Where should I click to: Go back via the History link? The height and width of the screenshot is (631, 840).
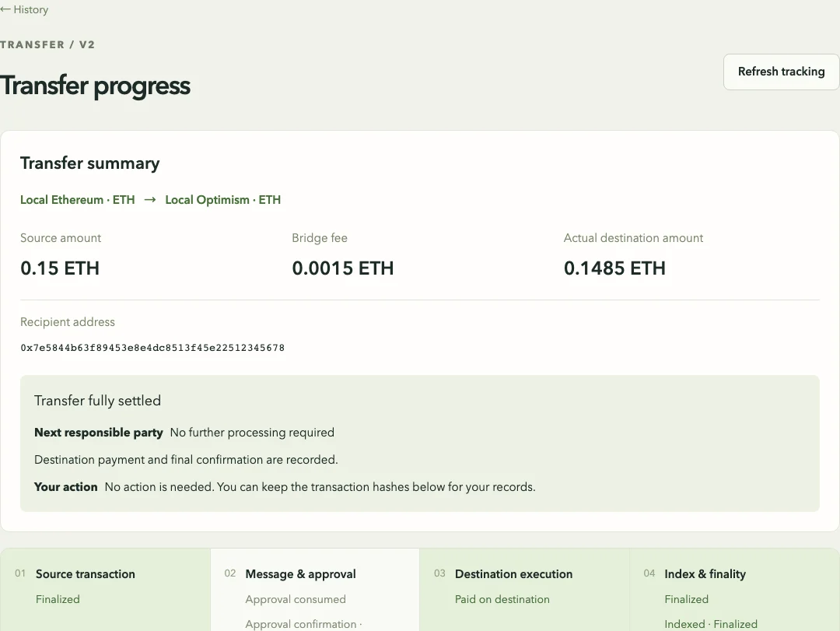(24, 9)
